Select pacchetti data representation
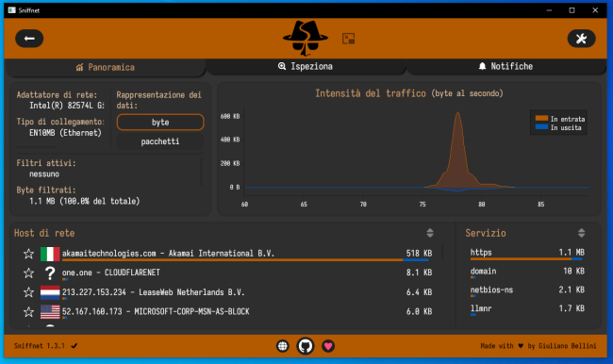This screenshot has width=613, height=364. [x=160, y=141]
